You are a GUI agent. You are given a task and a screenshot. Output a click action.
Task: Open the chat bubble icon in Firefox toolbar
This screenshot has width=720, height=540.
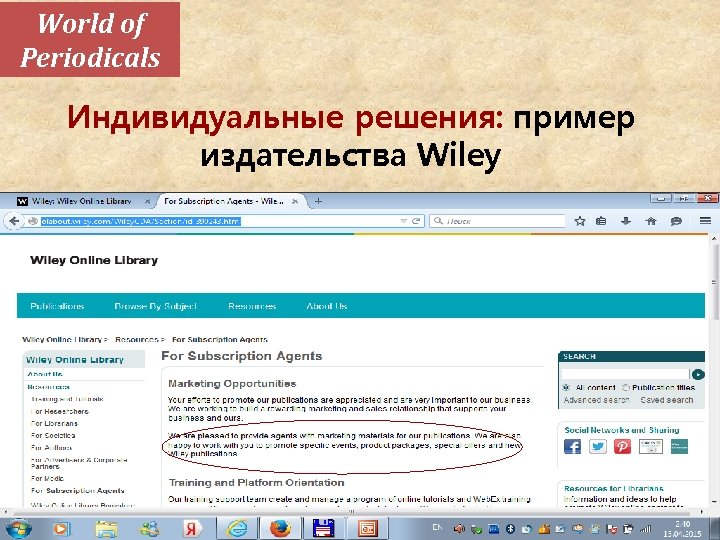click(676, 221)
